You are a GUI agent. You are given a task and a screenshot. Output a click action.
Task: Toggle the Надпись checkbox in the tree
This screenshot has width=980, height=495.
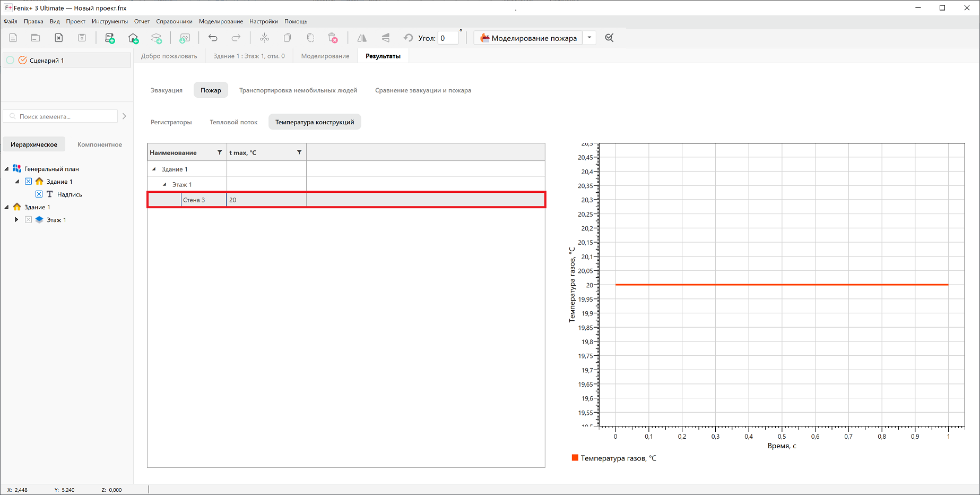point(39,194)
